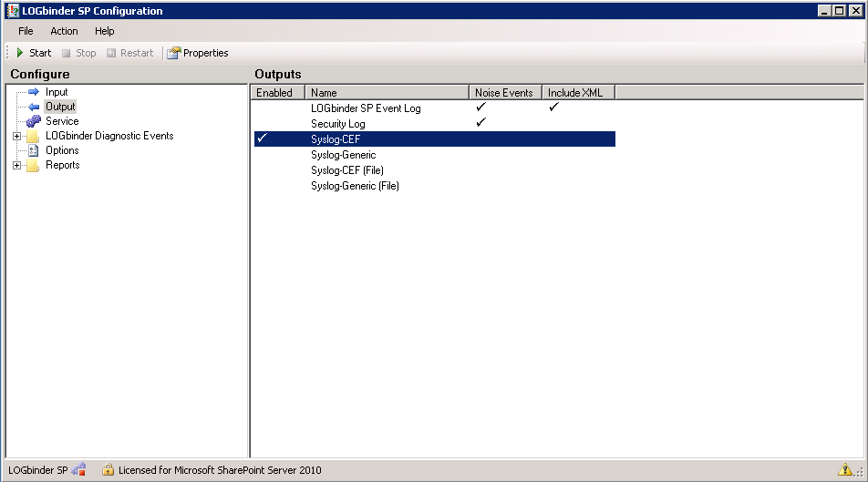Viewport: 868px width, 482px height.
Task: Click the Noise Events column header
Action: point(505,92)
